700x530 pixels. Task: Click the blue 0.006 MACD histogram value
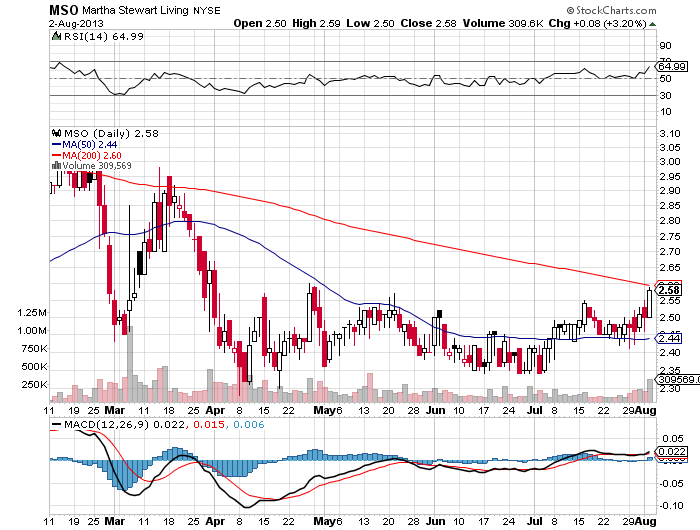click(x=249, y=424)
